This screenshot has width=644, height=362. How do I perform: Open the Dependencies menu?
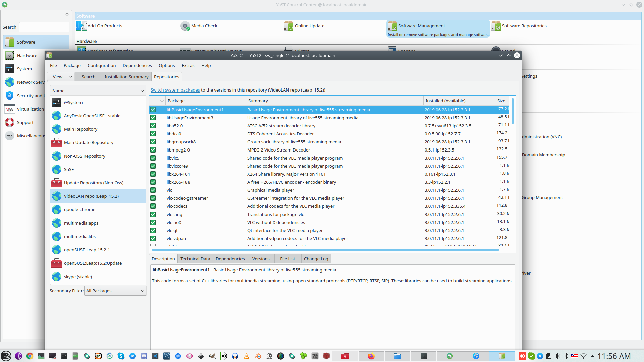[137, 66]
